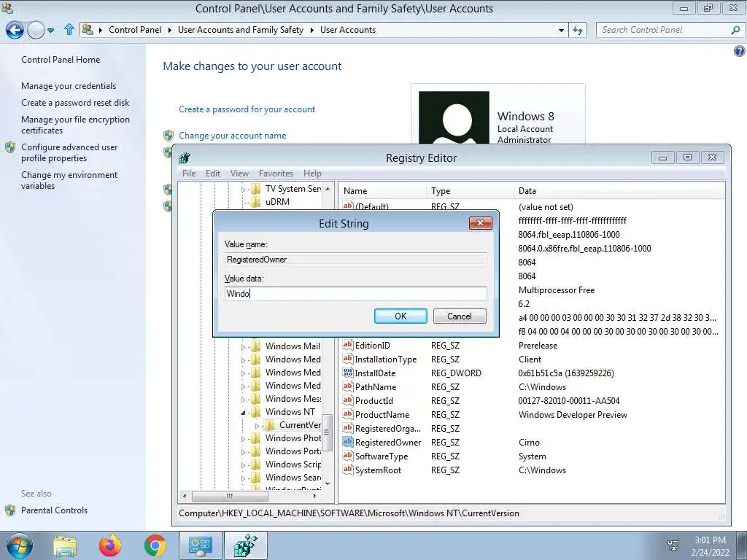Click the Windows NT folder icon
The image size is (747, 560).
(x=256, y=411)
